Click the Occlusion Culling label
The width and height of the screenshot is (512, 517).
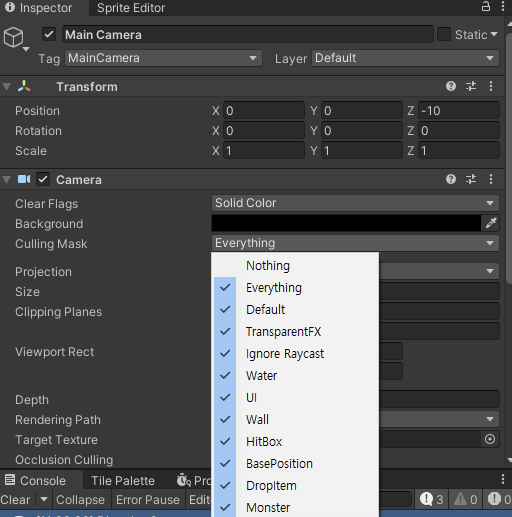(x=64, y=460)
